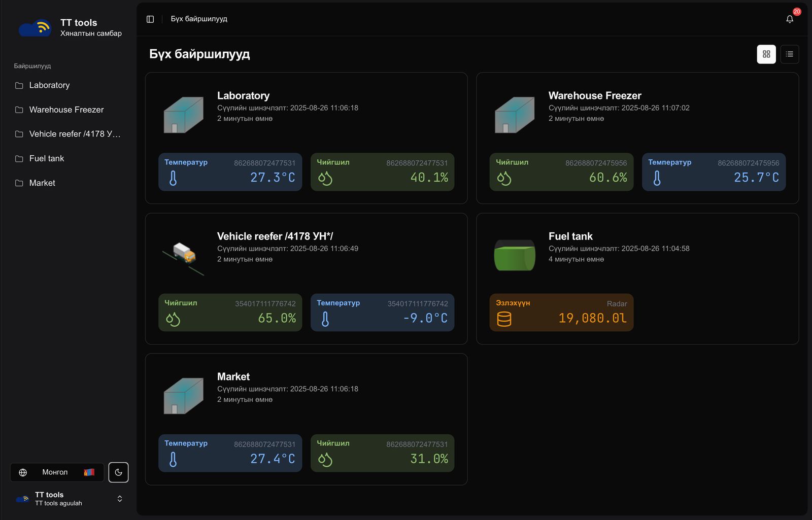Select Fuel tank in the sidebar
The height and width of the screenshot is (520, 812).
[47, 158]
